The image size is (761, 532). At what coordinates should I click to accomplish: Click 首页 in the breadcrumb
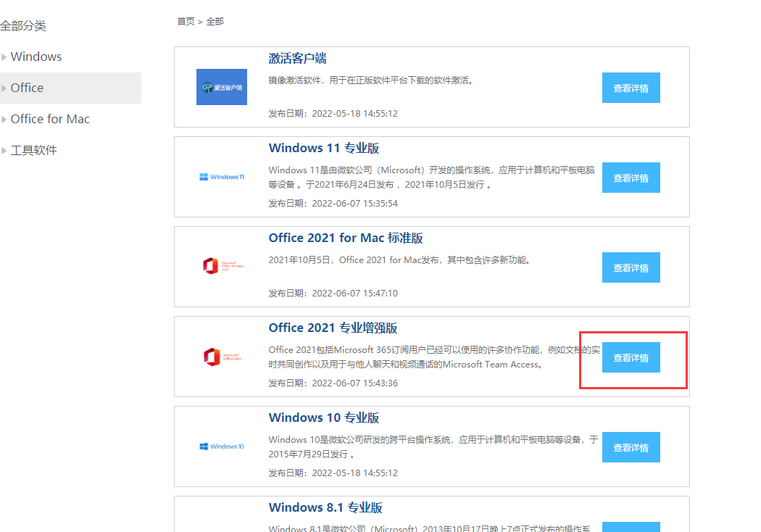tap(186, 22)
